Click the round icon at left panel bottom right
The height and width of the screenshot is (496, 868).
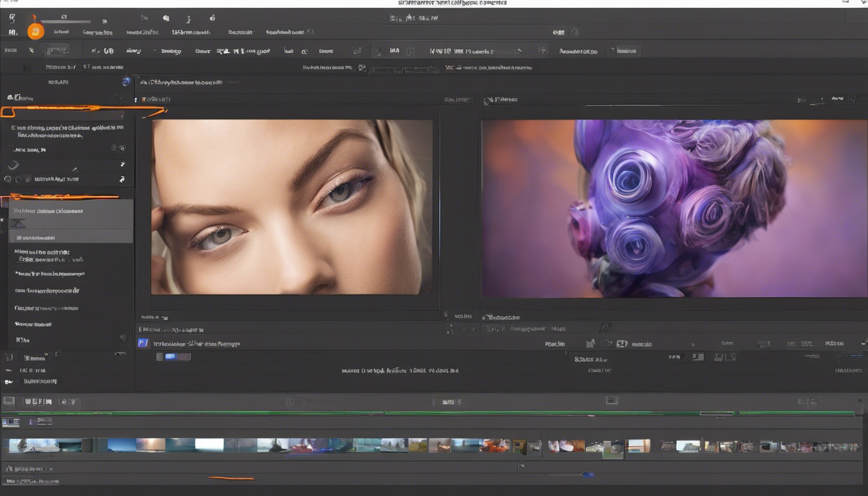pos(123,338)
